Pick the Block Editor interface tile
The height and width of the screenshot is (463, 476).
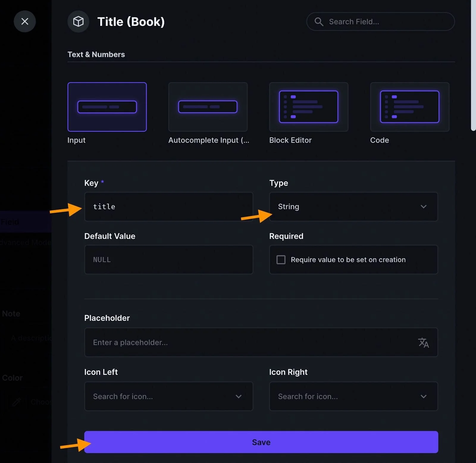[309, 107]
